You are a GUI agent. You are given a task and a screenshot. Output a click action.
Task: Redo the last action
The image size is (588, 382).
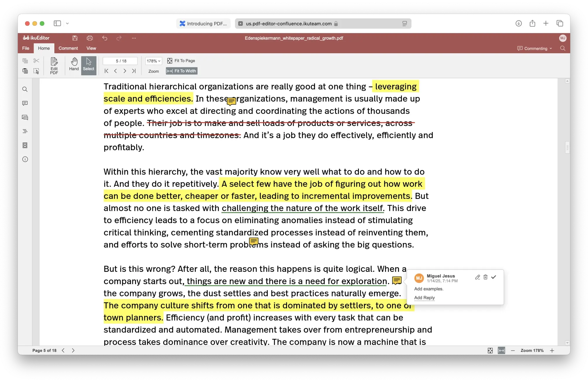pos(119,38)
